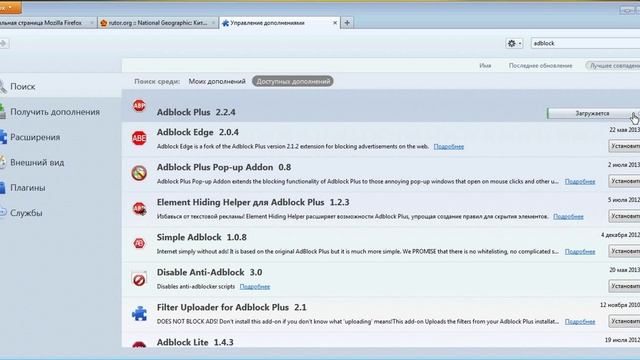Open Подробнее link for Filter Uploader
Screen dimensions: 640x360
click(580, 322)
